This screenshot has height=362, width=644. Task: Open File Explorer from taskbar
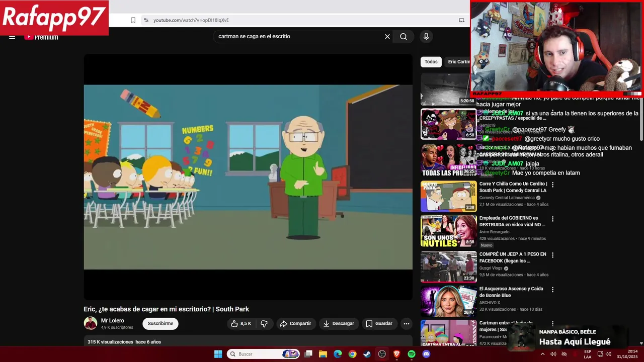(323, 354)
